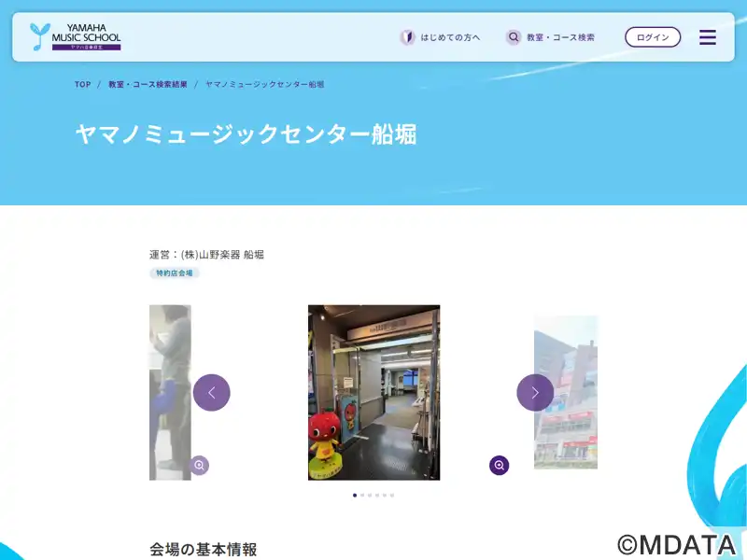Open the はじめての方へ link

coord(440,37)
